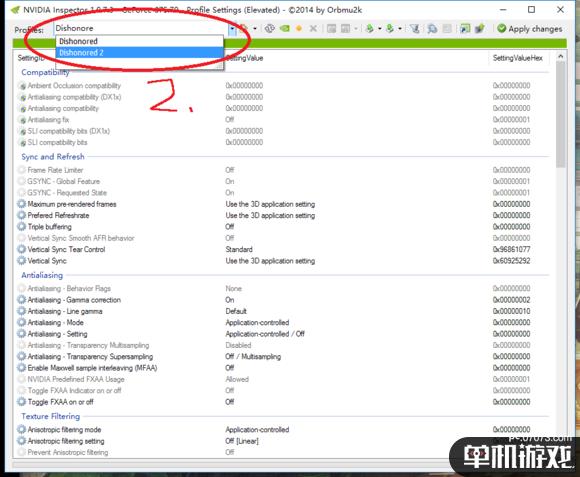Image resolution: width=580 pixels, height=477 pixels.
Task: Click the delete profile X icon
Action: [313, 28]
